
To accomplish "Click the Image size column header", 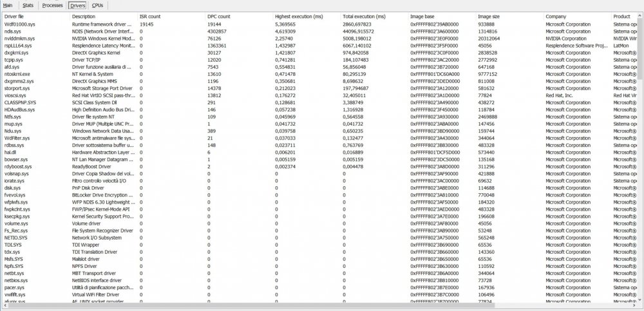I will coord(510,17).
